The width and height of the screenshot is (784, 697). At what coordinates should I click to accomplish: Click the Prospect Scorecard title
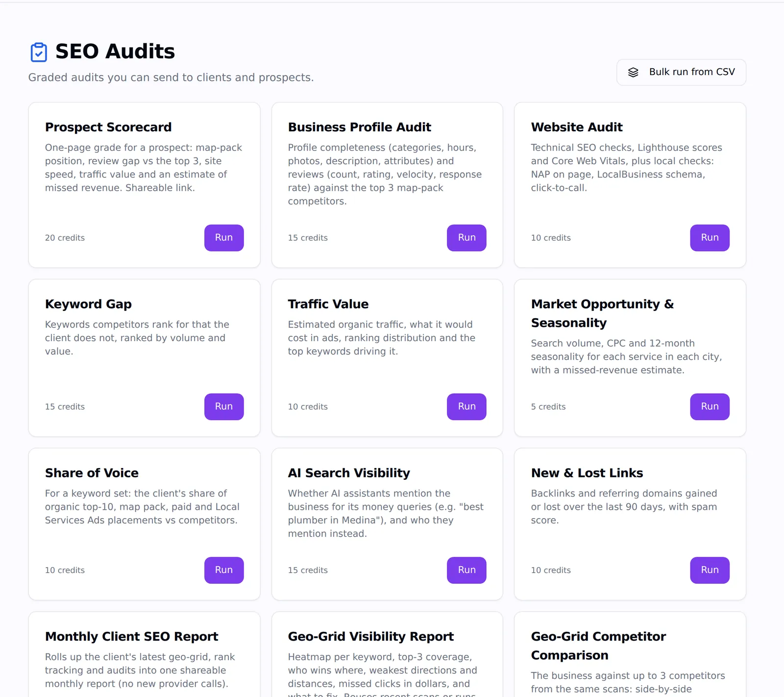pyautogui.click(x=108, y=127)
